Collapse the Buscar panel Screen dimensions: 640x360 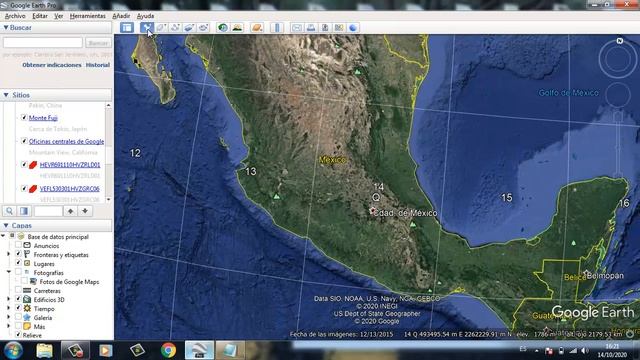click(6, 27)
